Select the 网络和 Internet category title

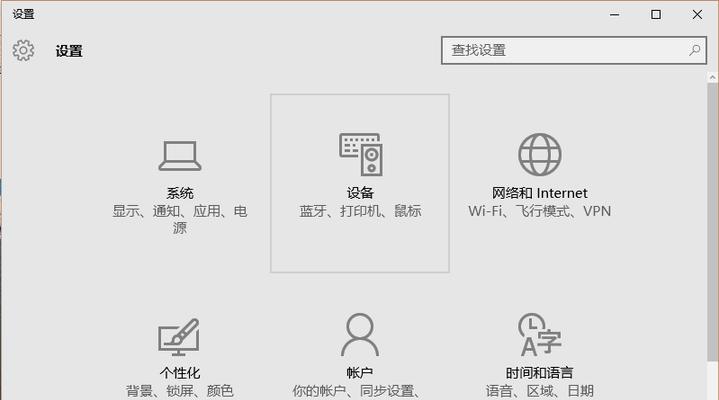pos(540,193)
